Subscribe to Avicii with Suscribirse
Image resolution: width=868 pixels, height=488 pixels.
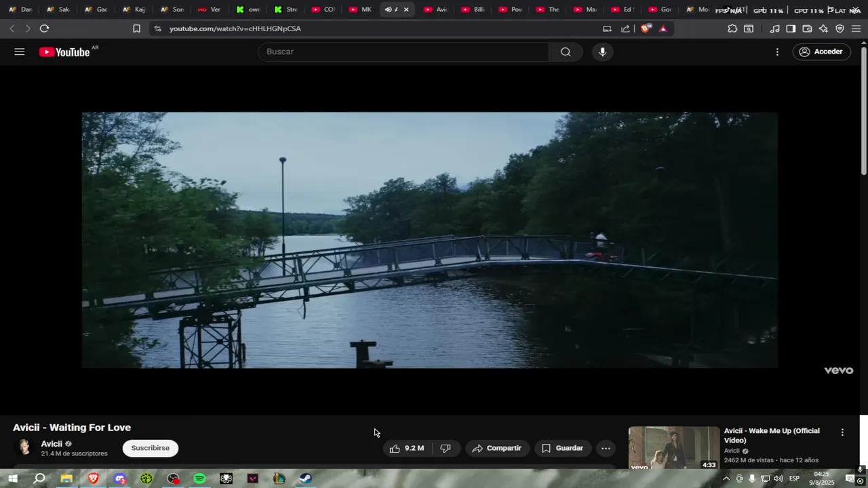[x=151, y=448]
